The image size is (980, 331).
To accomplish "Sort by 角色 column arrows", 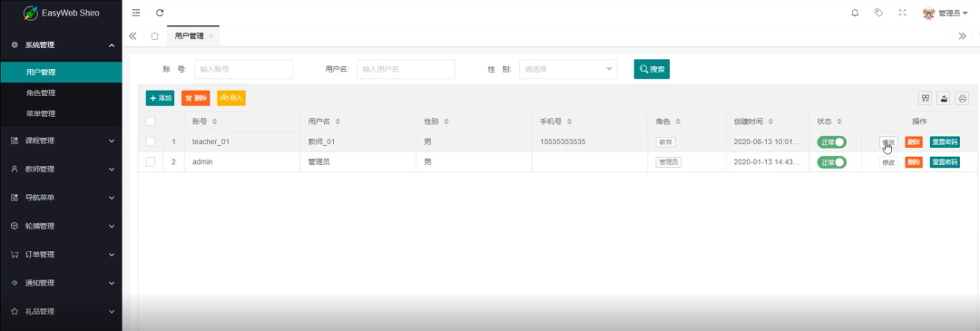I will click(x=678, y=122).
